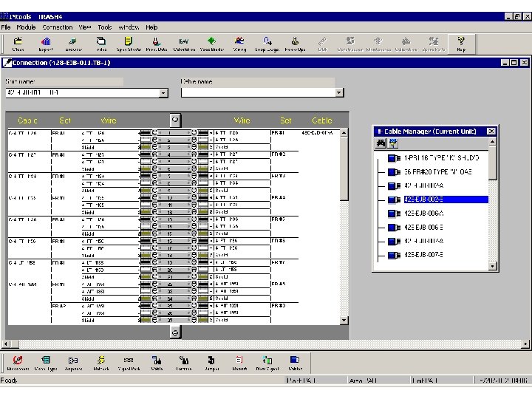Select cable 425-EJB-006-B in Cable Manager
532x399 pixels.
pyautogui.click(x=423, y=228)
